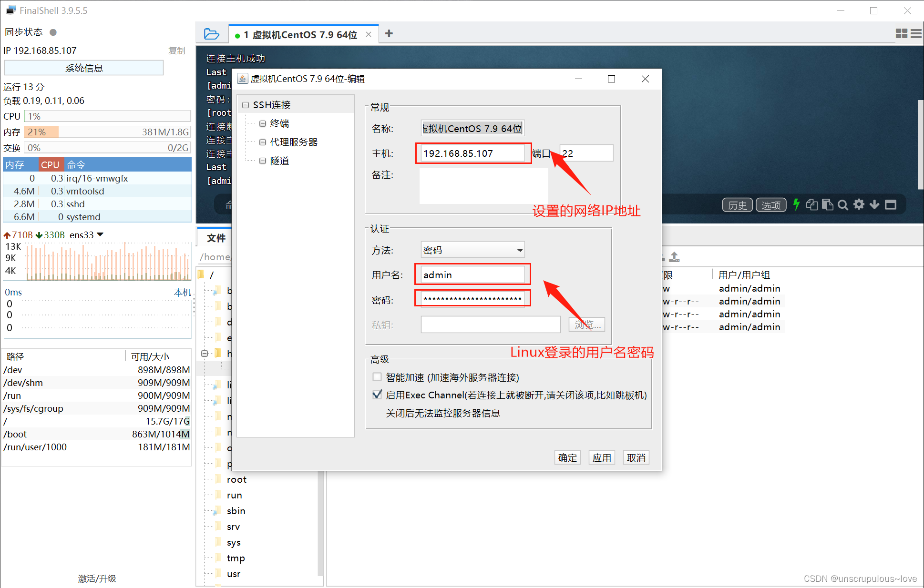
Task: Enable 智能加速 checkbox
Action: point(377,377)
